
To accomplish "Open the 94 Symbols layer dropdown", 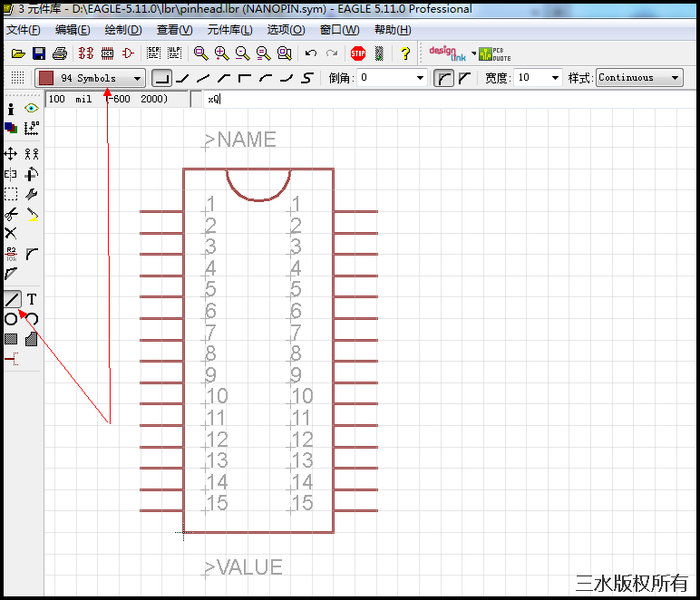I will tap(90, 78).
